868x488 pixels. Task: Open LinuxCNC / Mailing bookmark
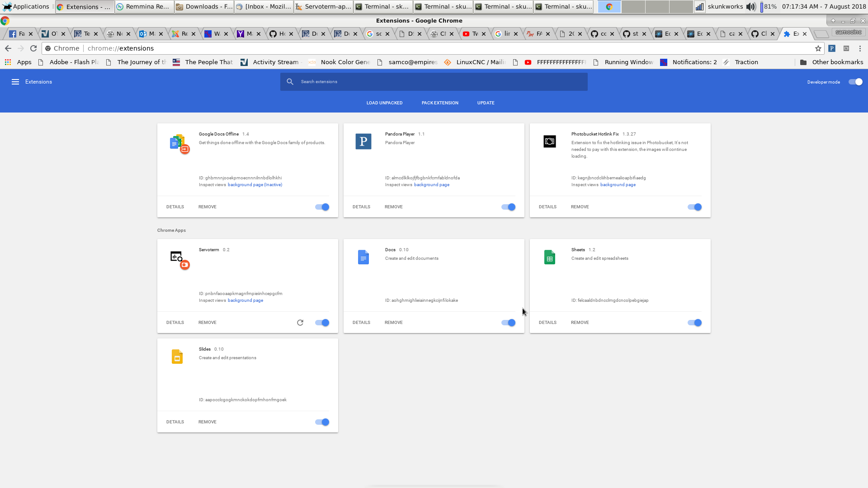[475, 62]
